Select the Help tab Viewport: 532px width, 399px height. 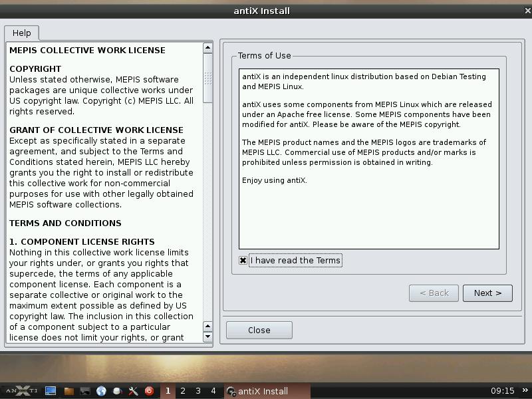tap(22, 33)
